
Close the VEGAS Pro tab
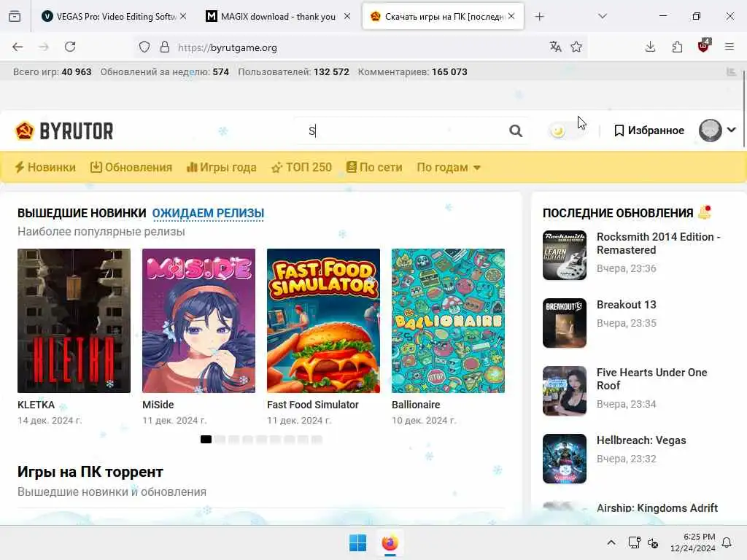tap(183, 17)
